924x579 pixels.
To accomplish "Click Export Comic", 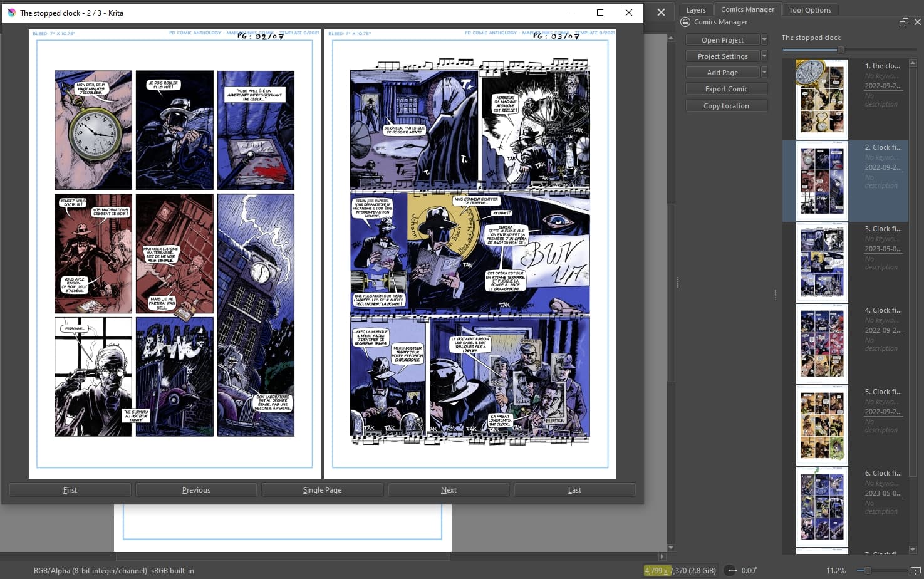I will (x=726, y=89).
